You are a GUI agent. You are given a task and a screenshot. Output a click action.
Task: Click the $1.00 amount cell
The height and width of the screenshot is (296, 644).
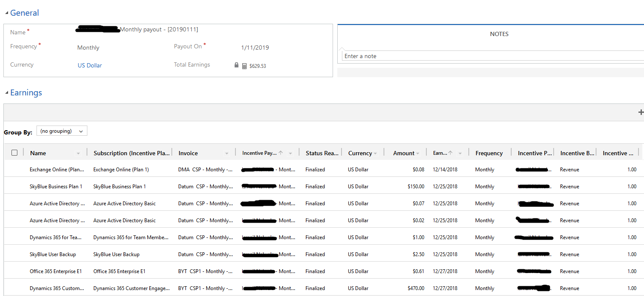click(x=418, y=237)
